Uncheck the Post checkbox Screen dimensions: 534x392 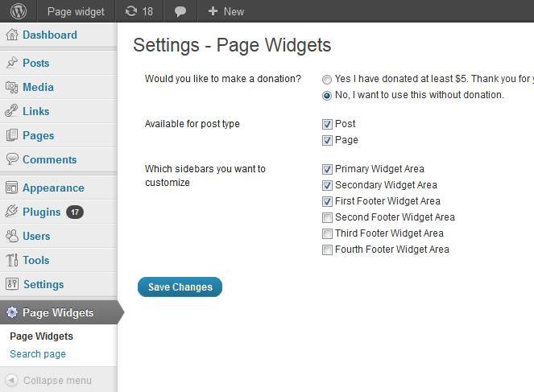pos(327,124)
